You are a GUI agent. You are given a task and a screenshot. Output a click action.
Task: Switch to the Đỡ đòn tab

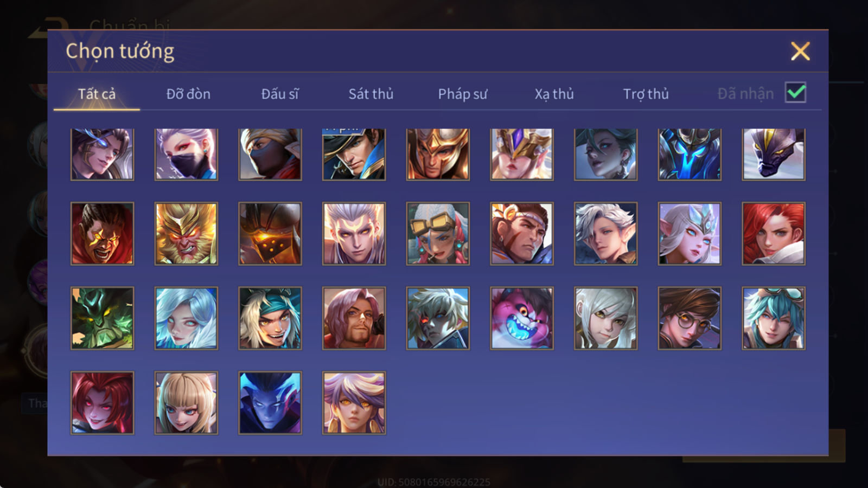click(x=188, y=94)
